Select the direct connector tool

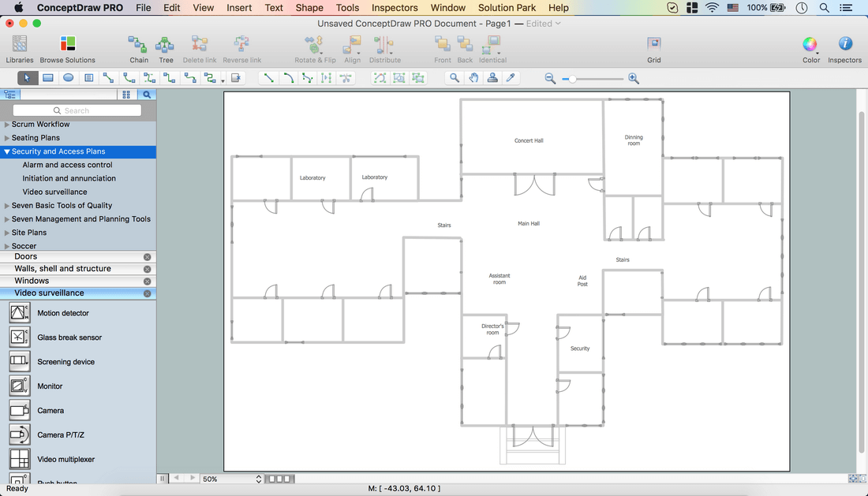109,78
